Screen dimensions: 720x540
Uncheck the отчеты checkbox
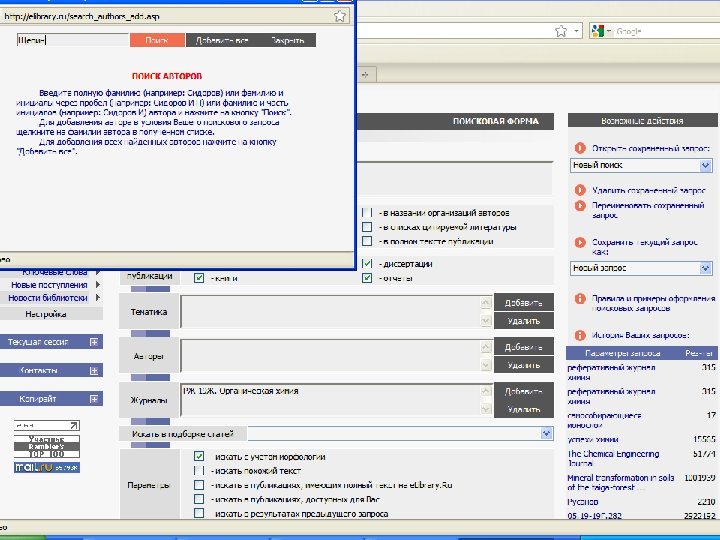(367, 278)
